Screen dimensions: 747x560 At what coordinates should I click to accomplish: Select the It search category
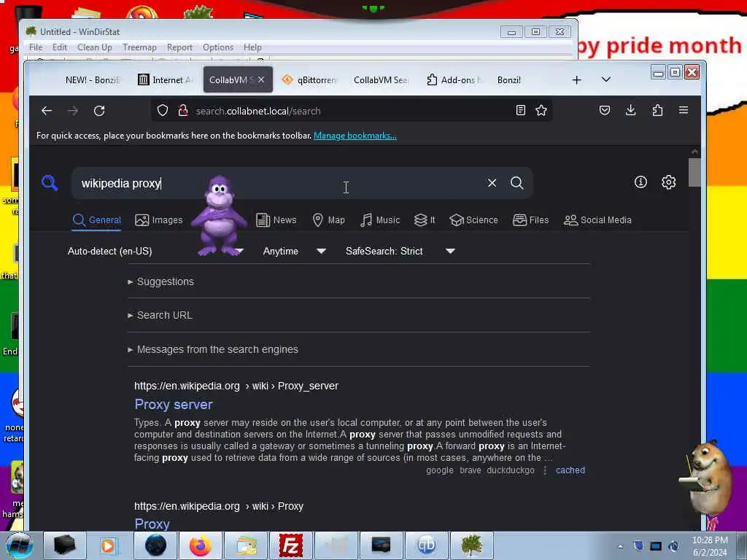[x=425, y=220]
